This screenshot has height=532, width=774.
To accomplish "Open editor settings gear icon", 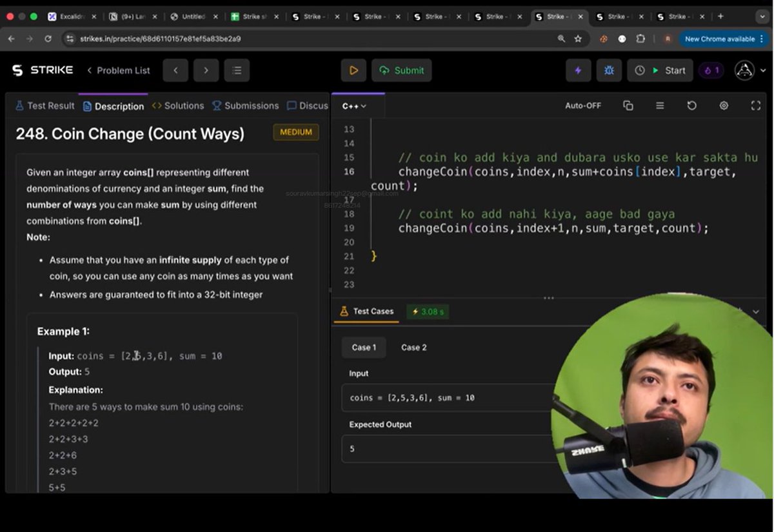I will (724, 106).
